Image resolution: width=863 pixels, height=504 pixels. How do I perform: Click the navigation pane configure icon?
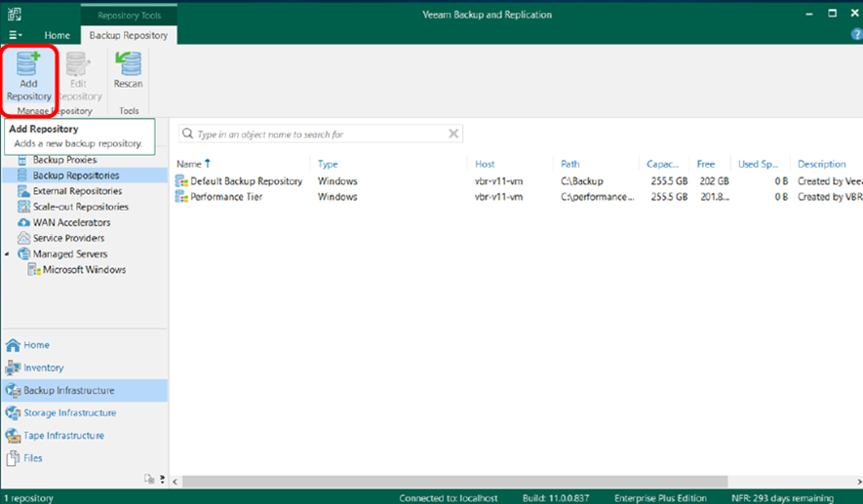point(149,479)
